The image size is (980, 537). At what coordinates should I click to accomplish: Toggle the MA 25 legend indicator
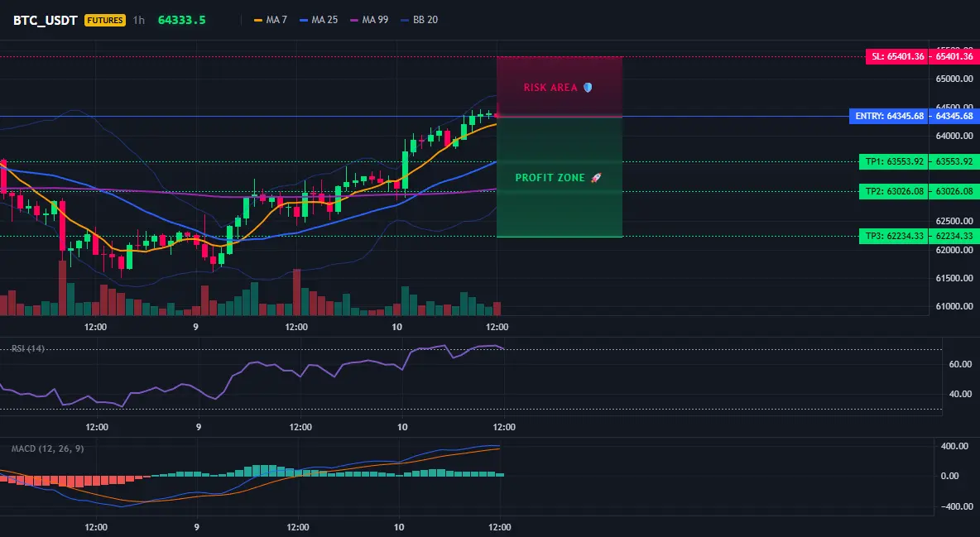coord(319,20)
